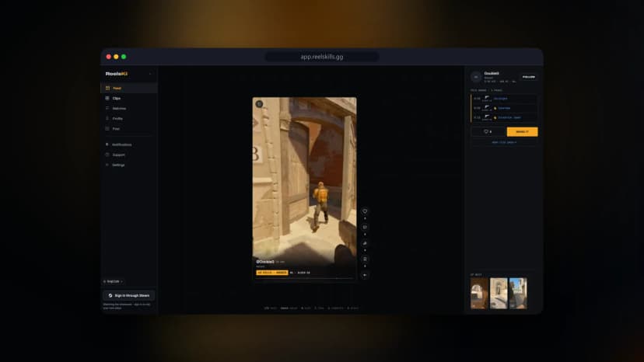Open the blue link under the yellow button
This screenshot has height=362, width=644.
tap(504, 142)
